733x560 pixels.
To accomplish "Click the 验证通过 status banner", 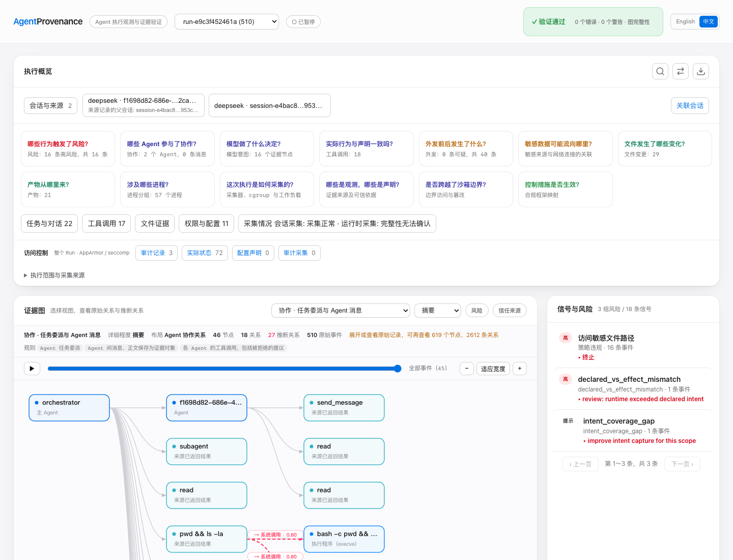I will [x=593, y=22].
